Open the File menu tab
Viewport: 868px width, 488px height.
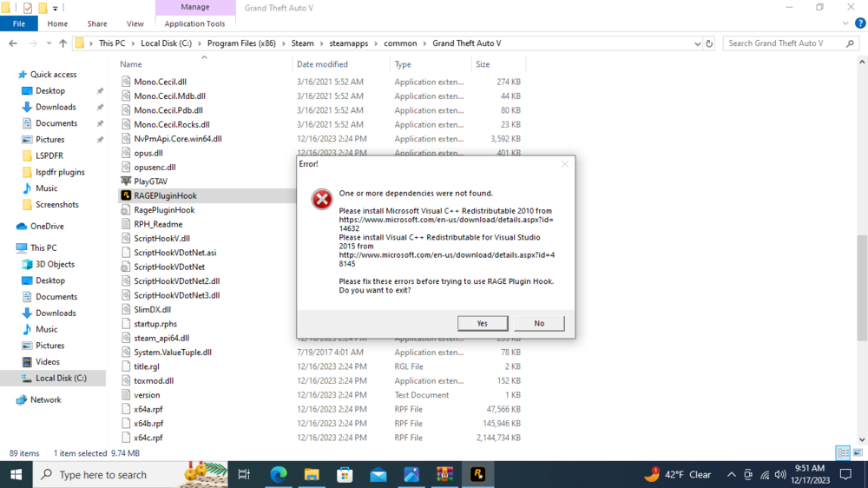pyautogui.click(x=19, y=23)
